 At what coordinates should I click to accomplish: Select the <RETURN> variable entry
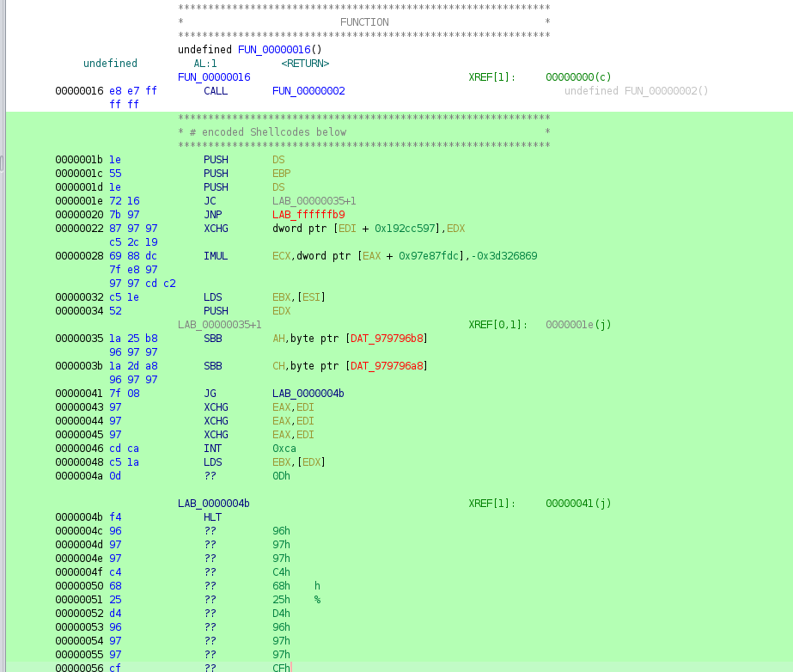[x=305, y=64]
